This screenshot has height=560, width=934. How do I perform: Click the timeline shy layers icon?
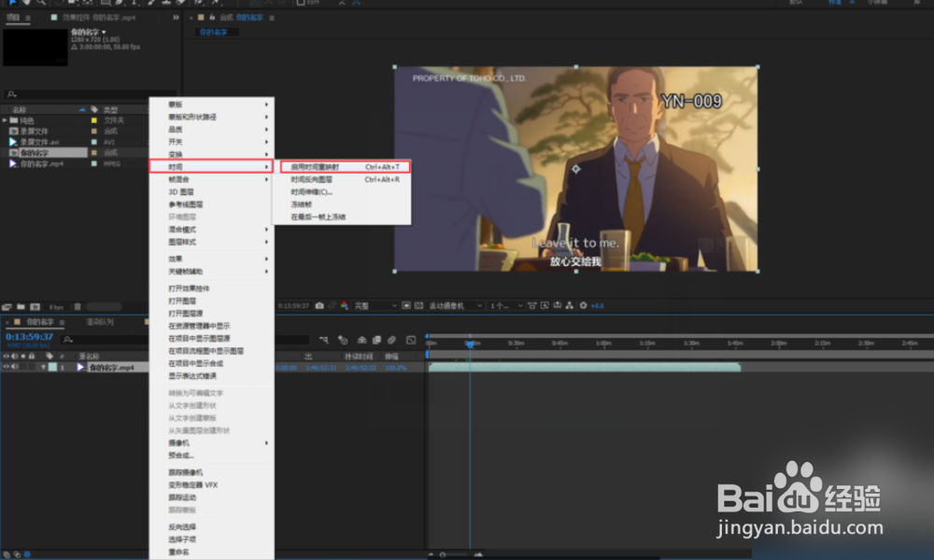click(361, 340)
